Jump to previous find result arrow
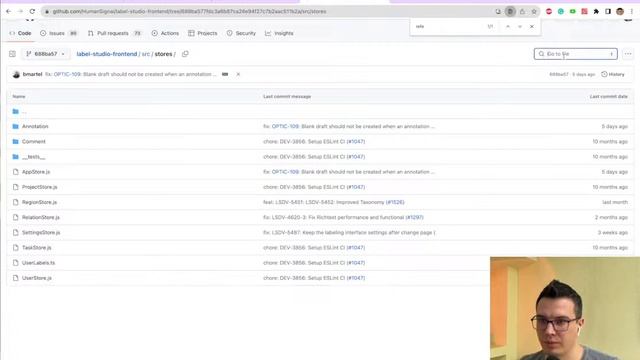This screenshot has width=640, height=360. pyautogui.click(x=508, y=27)
